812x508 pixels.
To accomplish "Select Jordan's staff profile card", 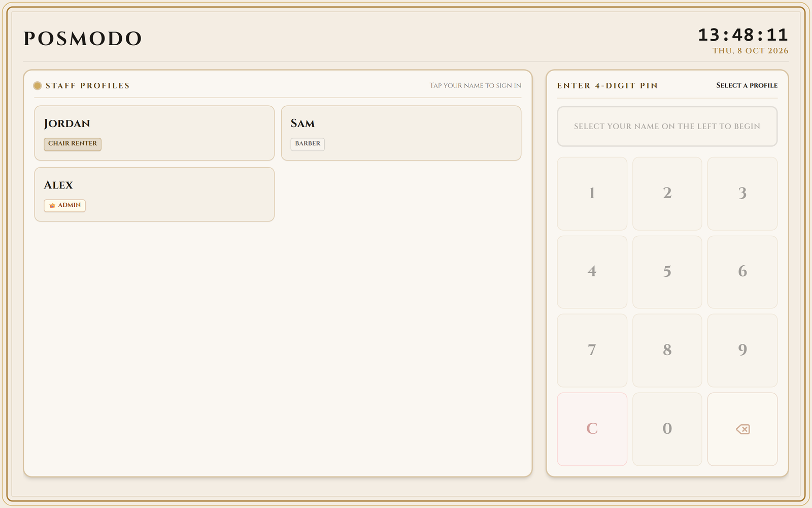I will click(x=154, y=133).
